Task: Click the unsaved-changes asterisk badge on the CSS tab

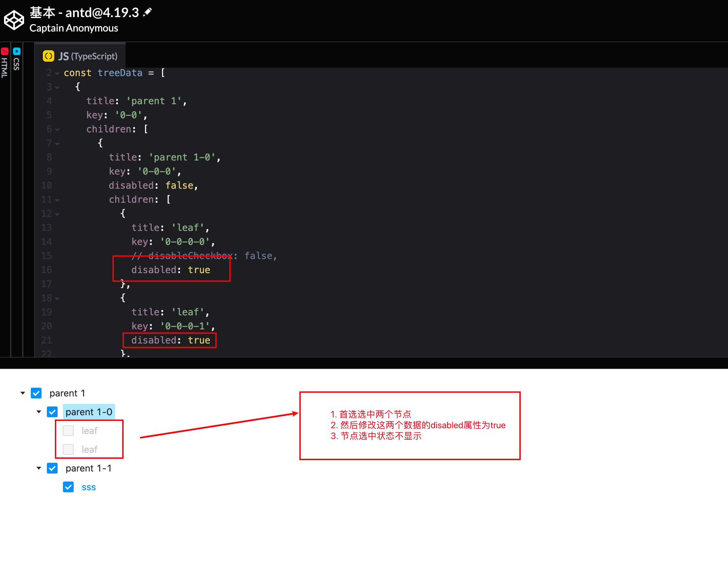Action: point(16,51)
